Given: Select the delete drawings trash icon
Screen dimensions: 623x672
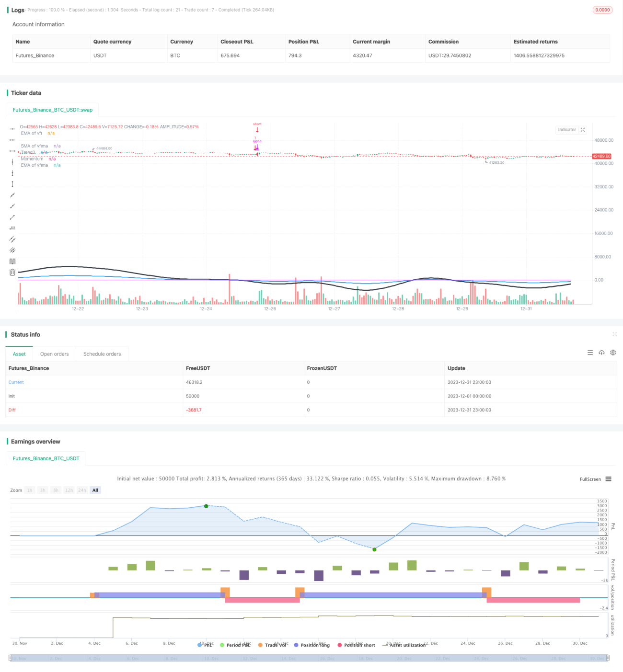Looking at the screenshot, I should [x=12, y=272].
